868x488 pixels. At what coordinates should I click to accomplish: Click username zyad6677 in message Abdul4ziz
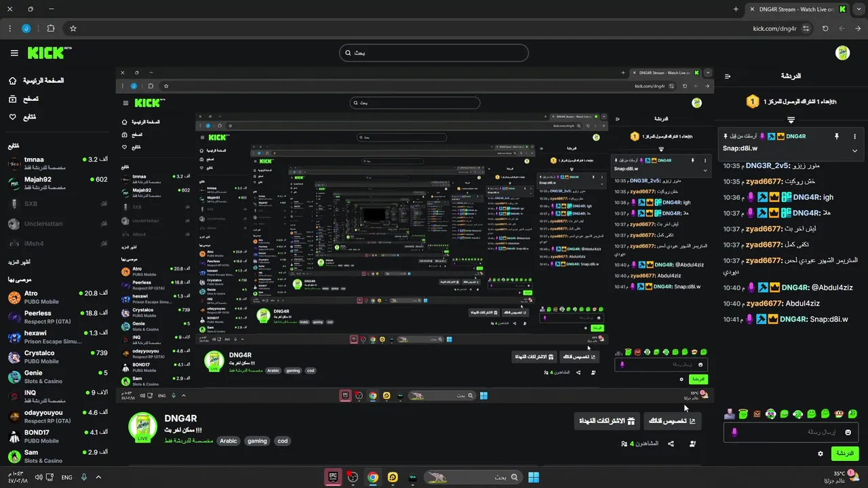click(764, 304)
